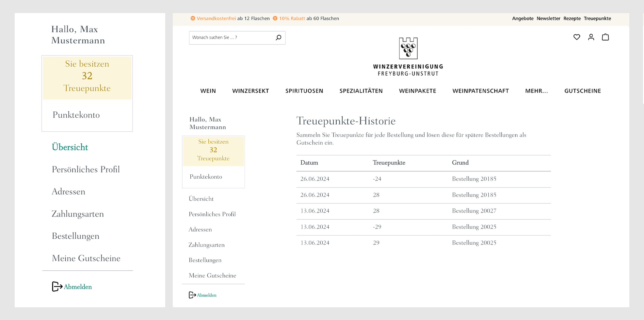Viewport: 644px width, 320px height.
Task: Select GUTSCHEINE in the main navigation
Action: pyautogui.click(x=583, y=91)
